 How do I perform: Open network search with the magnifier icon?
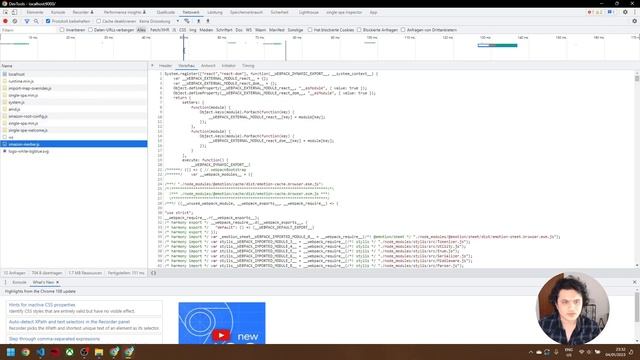coord(36,21)
